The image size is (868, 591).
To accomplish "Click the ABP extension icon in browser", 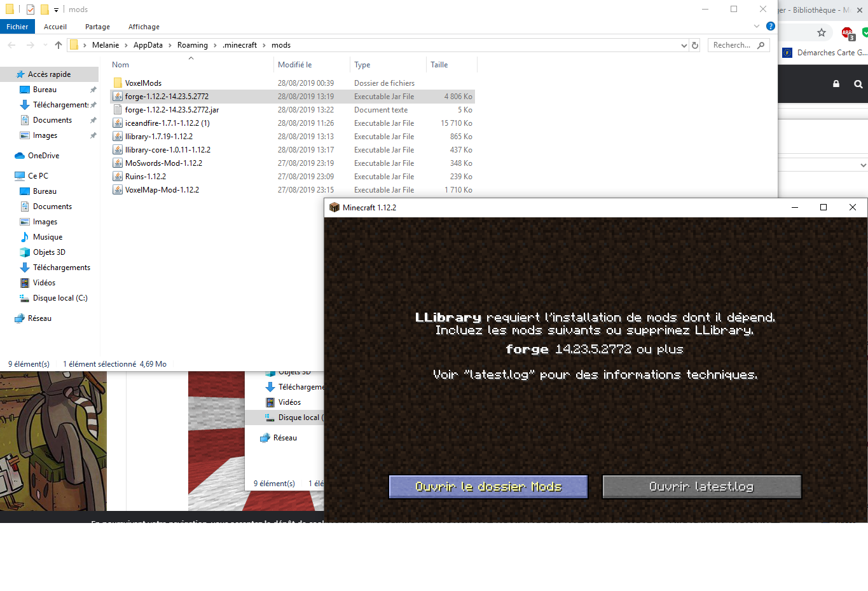I will [848, 33].
